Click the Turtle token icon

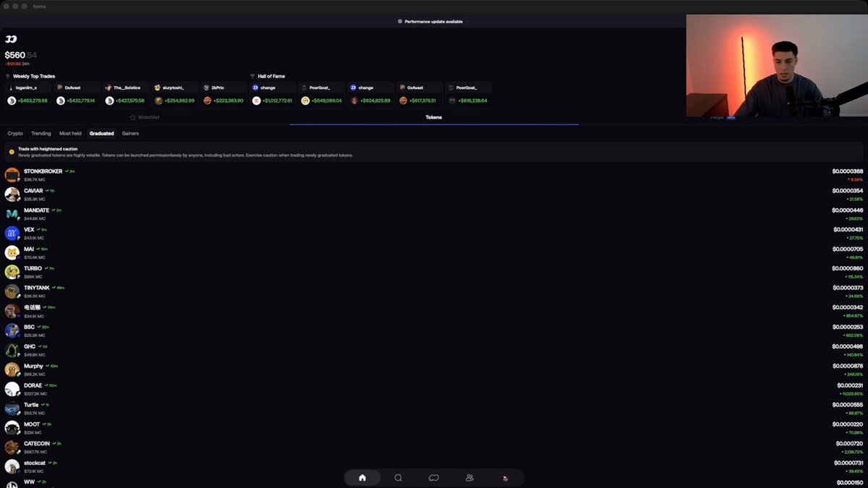(x=12, y=408)
